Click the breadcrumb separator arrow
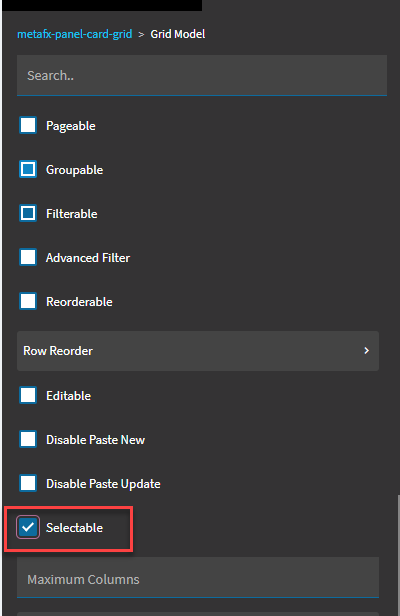Image resolution: width=400 pixels, height=616 pixels. pos(141,35)
